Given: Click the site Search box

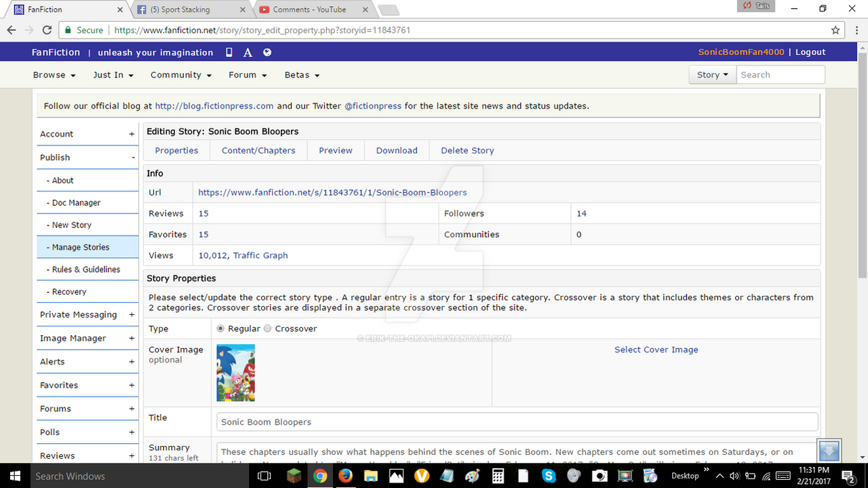Looking at the screenshot, I should [x=781, y=75].
